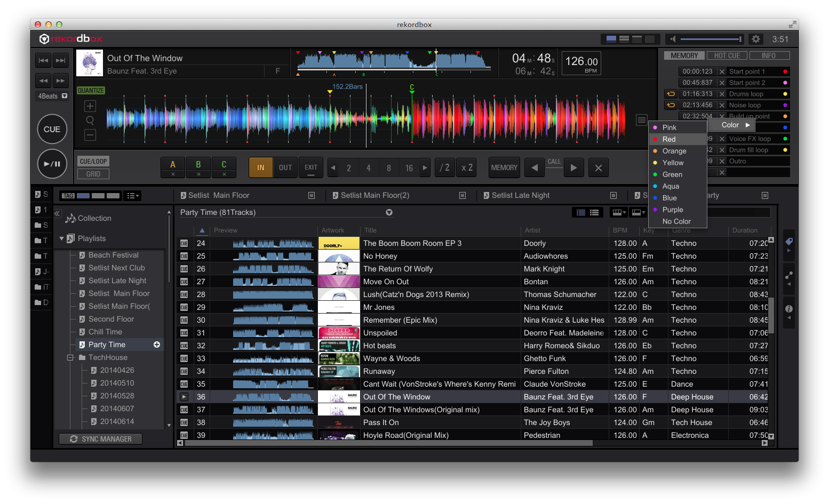829x504 pixels.
Task: Click the SYNC MANAGER button
Action: pos(101,439)
